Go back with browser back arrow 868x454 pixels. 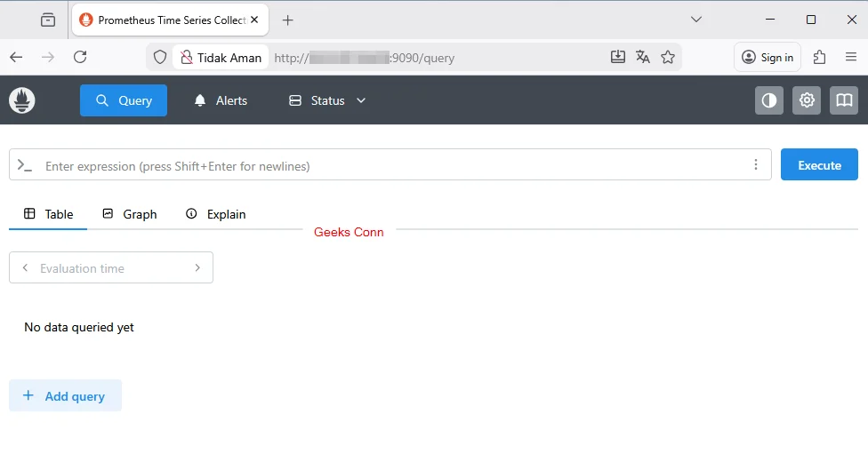pos(16,57)
